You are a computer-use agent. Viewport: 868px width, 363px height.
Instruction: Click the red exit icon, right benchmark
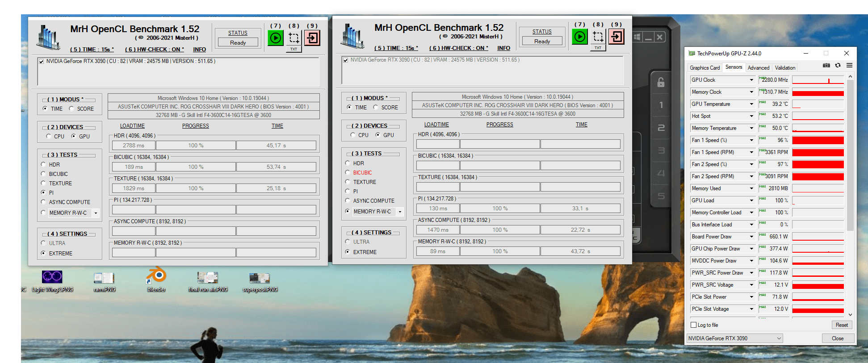616,37
